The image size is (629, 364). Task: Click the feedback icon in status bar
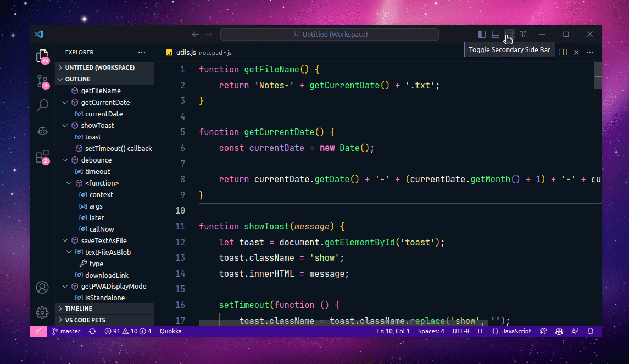[x=575, y=332]
